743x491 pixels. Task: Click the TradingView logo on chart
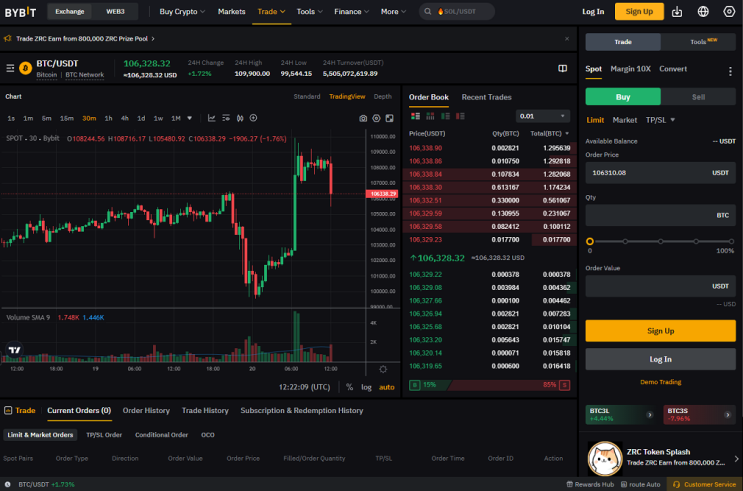pos(15,350)
